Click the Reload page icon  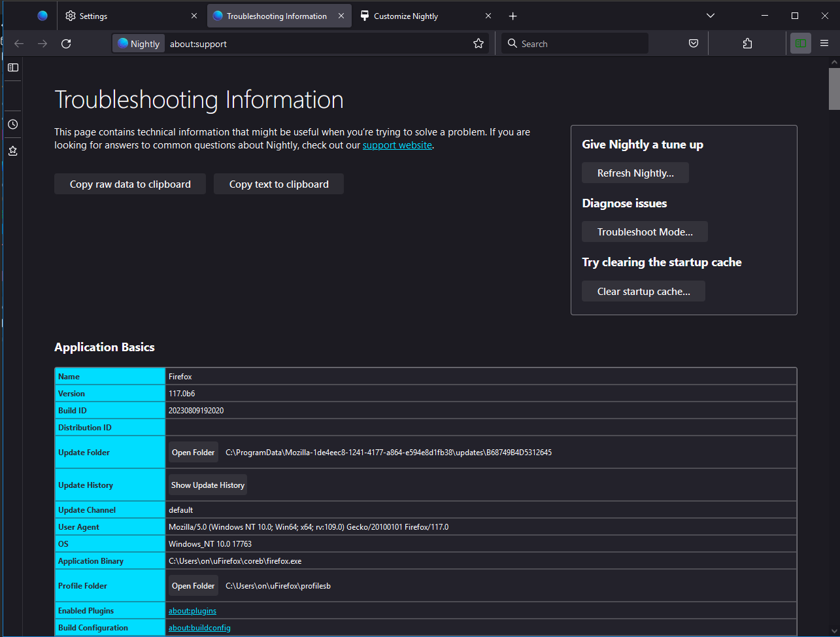coord(66,44)
